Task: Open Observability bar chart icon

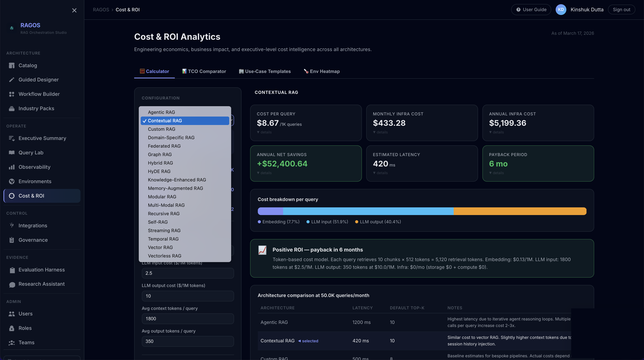Action: coord(11,167)
